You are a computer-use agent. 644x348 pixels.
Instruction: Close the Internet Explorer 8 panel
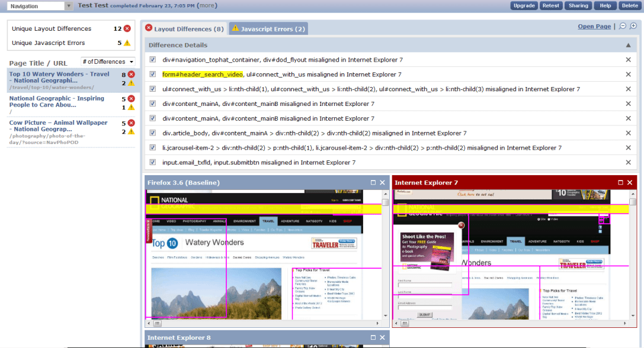pos(382,337)
